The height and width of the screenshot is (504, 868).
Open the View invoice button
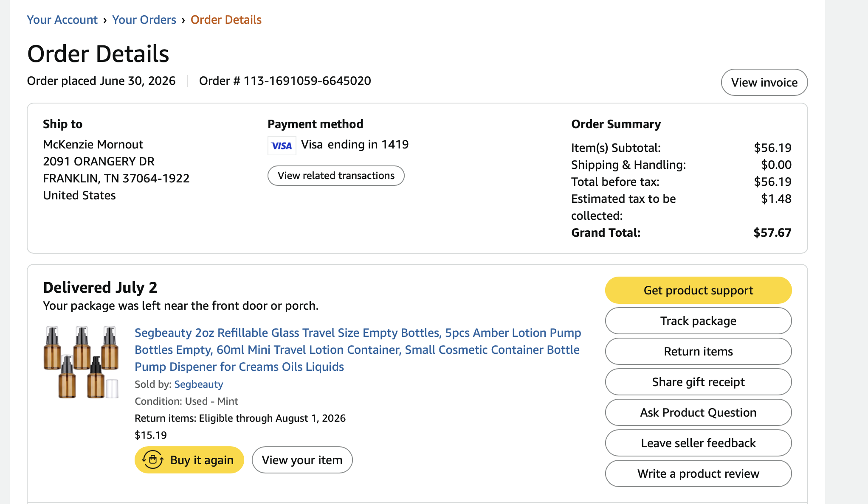coord(764,82)
